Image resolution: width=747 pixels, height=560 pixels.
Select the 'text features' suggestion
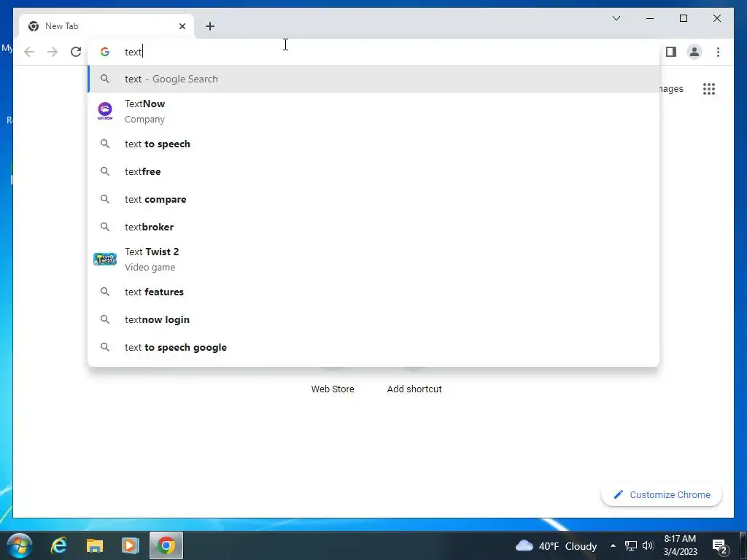pos(374,292)
